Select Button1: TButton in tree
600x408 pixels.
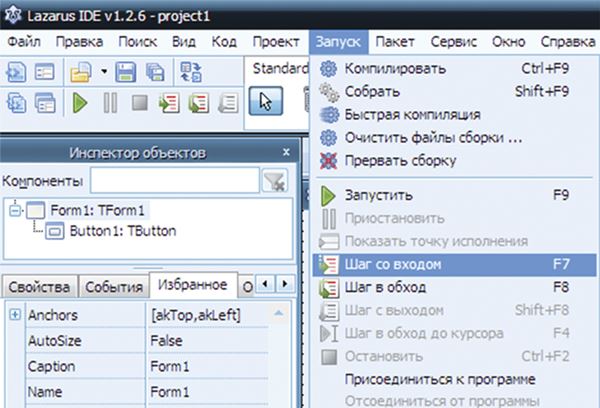click(x=123, y=231)
